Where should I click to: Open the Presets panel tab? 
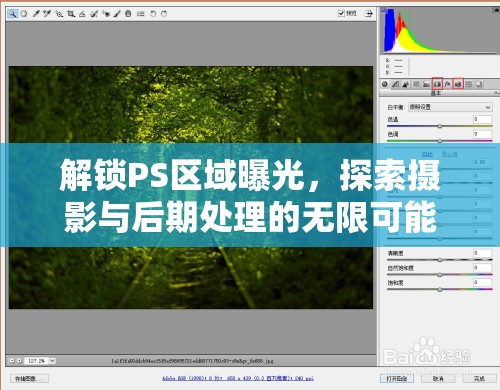(469, 84)
